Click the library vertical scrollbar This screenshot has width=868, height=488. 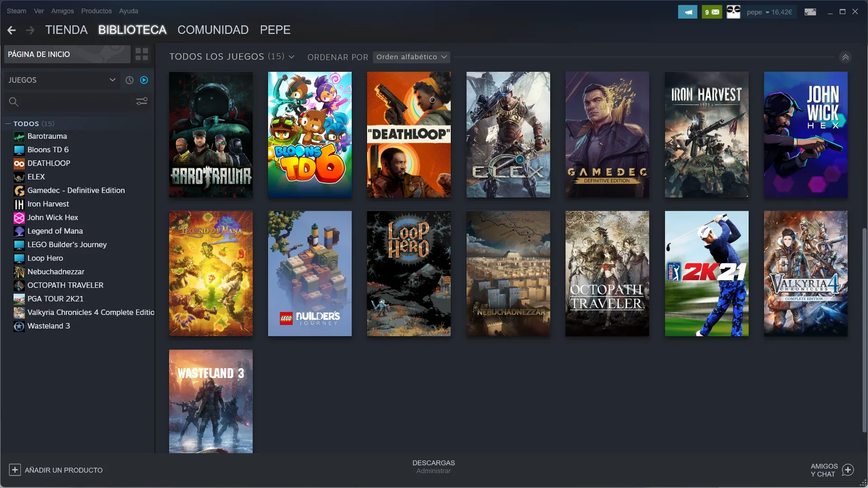coord(864,330)
